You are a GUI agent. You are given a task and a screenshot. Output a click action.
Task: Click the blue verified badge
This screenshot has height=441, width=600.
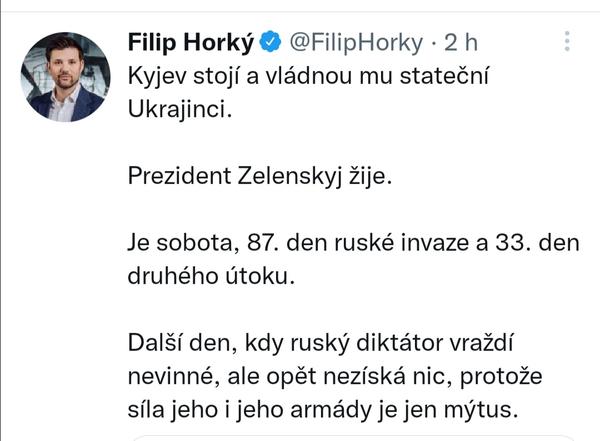pos(271,43)
